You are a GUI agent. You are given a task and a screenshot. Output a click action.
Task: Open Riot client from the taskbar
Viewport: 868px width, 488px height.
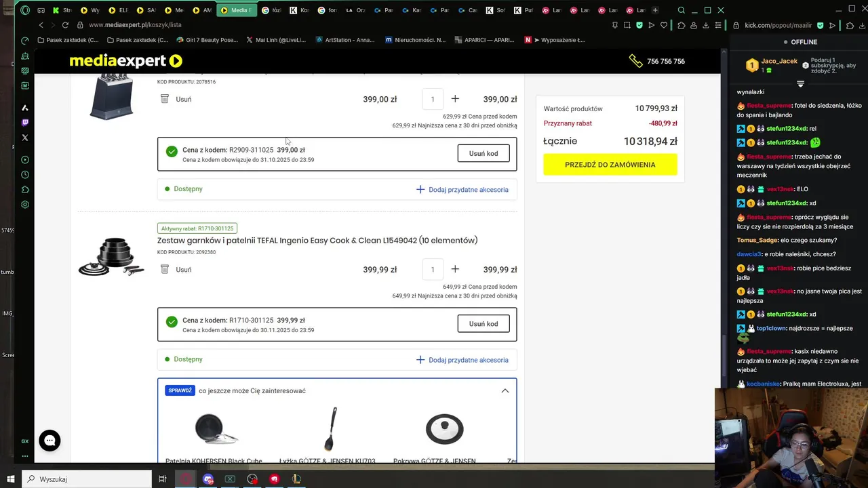(x=274, y=479)
